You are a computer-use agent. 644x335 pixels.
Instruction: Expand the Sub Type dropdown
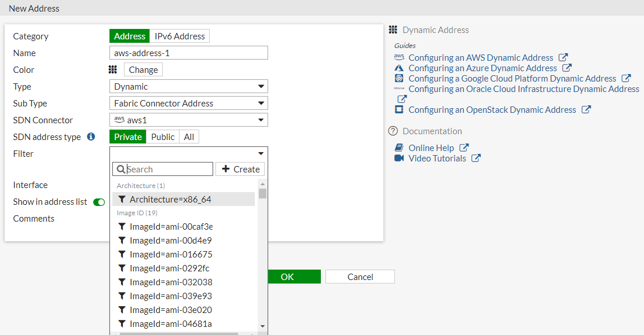click(x=188, y=104)
